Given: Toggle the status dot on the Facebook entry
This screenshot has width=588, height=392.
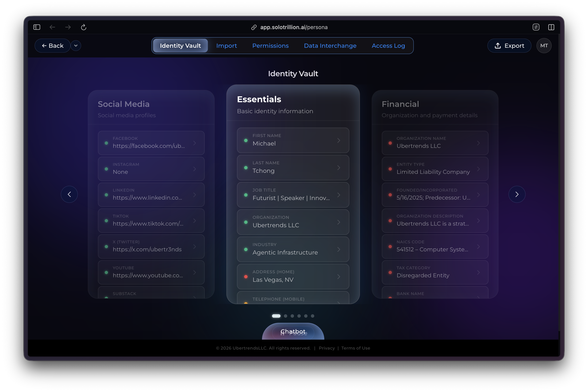Looking at the screenshot, I should (106, 143).
